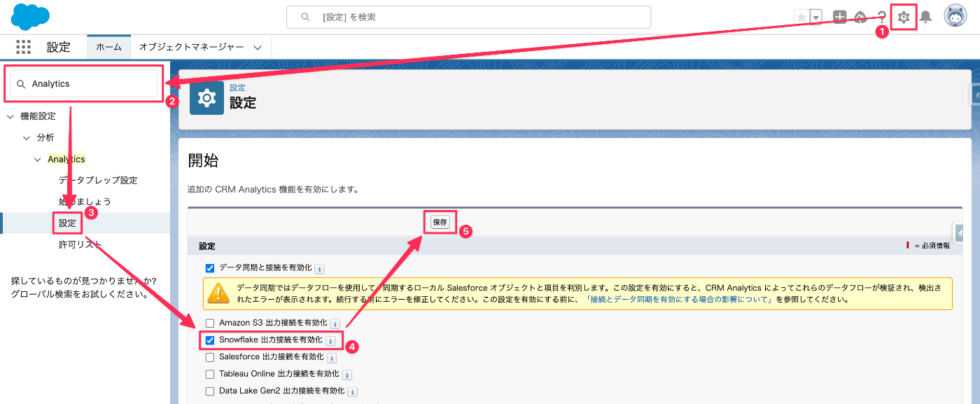The height and width of the screenshot is (404, 980).
Task: Collapse the 分析 tree node
Action: (x=27, y=138)
